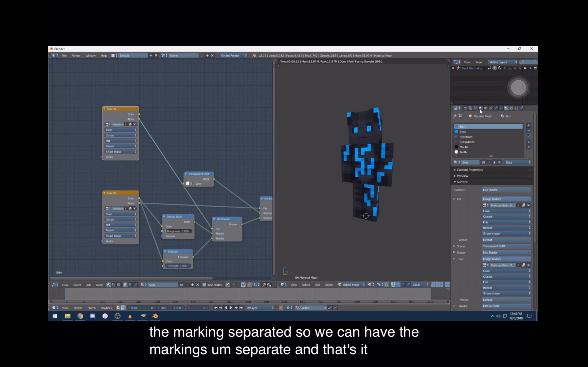Click the delete keyframe red icon
This screenshot has width=588, height=367.
[x=335, y=308]
